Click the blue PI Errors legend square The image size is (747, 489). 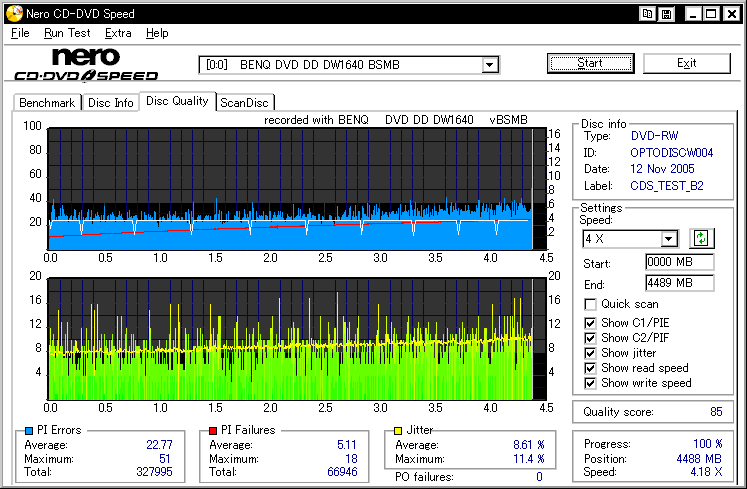pos(26,430)
